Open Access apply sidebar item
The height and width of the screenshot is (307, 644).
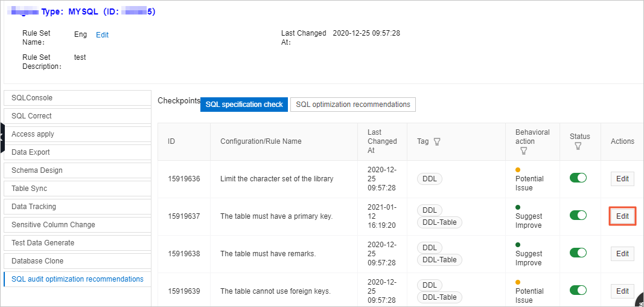tap(77, 134)
